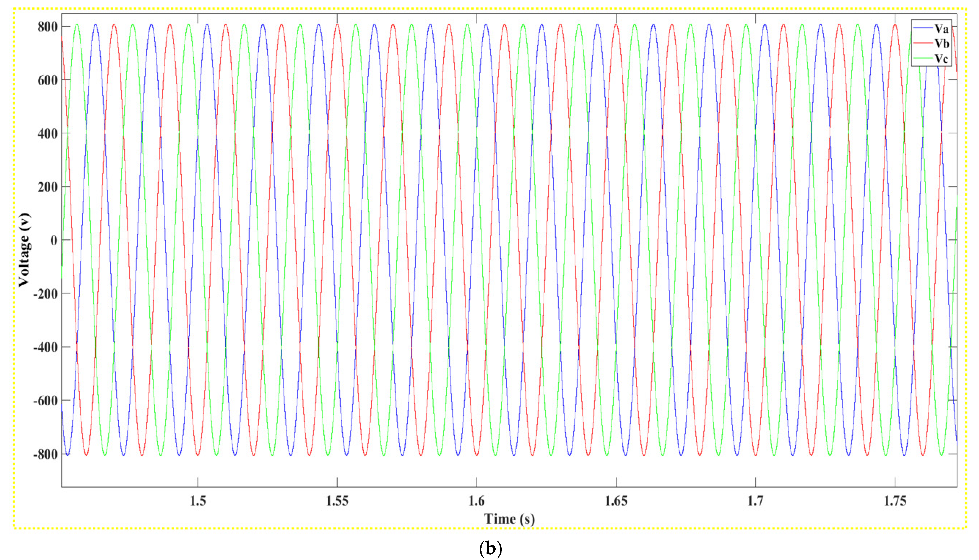The width and height of the screenshot is (979, 560).
Task: Click the -400 y-axis tick label
Action: (x=45, y=347)
